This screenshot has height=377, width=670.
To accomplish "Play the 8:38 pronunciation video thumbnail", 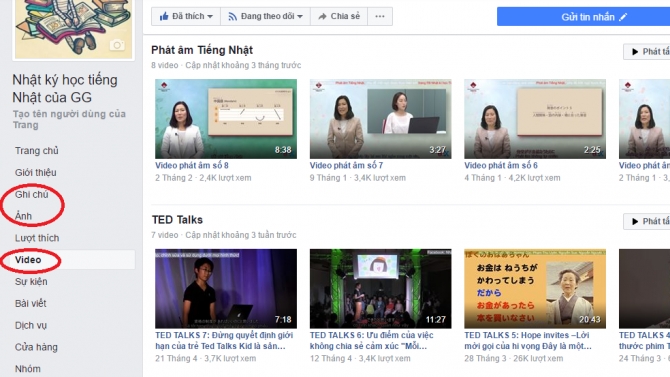I will 226,119.
